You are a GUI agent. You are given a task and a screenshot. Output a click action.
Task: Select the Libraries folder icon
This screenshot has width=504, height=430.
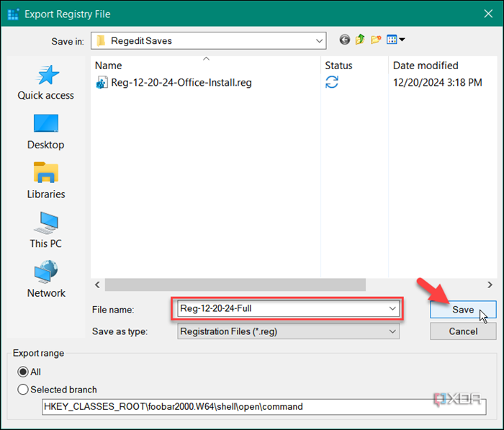(46, 172)
